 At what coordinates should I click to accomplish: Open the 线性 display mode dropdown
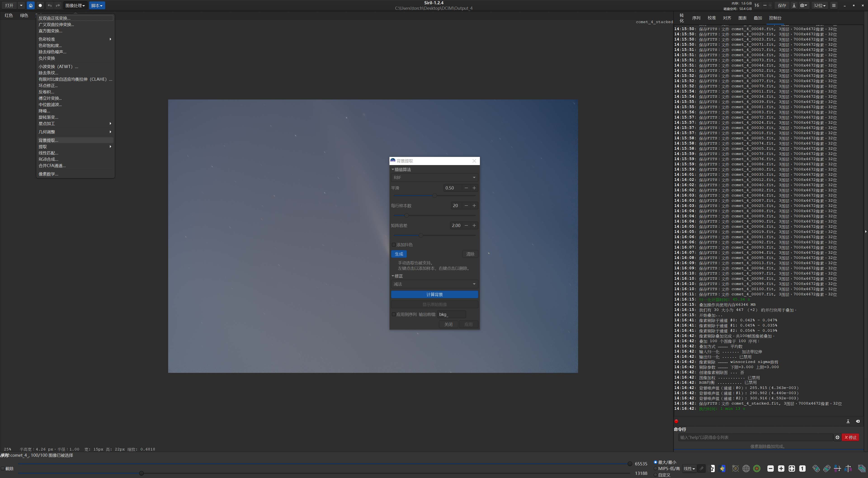(x=689, y=469)
